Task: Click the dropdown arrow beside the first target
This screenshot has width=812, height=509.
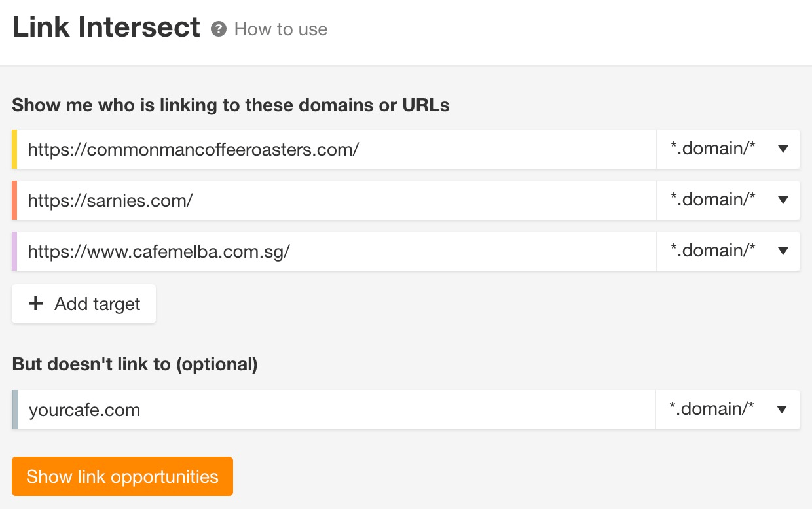Action: pyautogui.click(x=783, y=149)
